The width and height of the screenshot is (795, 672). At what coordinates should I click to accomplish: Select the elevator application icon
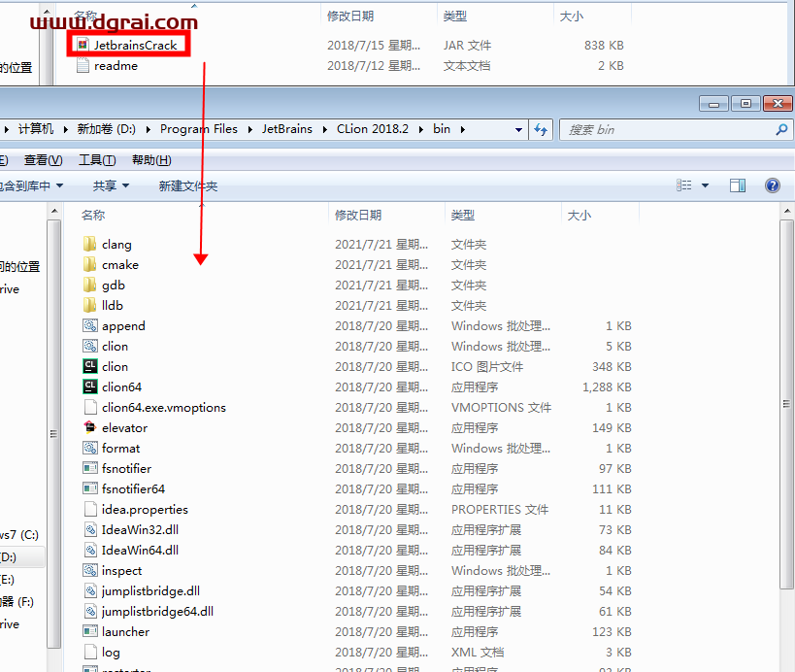90,427
